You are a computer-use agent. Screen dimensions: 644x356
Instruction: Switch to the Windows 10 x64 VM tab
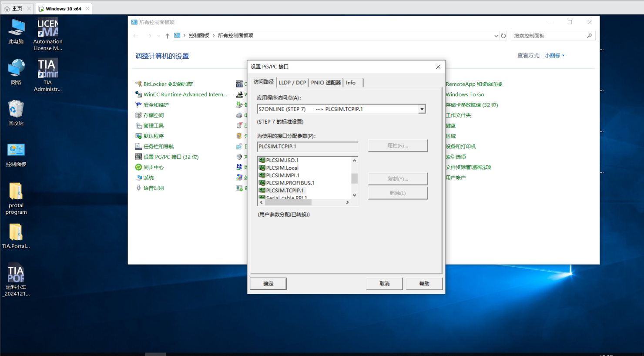pyautogui.click(x=64, y=9)
